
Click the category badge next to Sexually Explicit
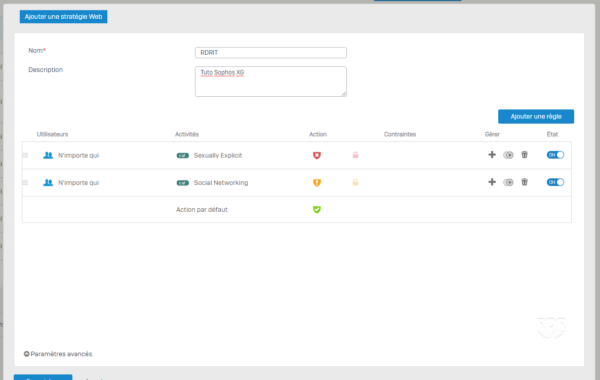click(x=183, y=155)
